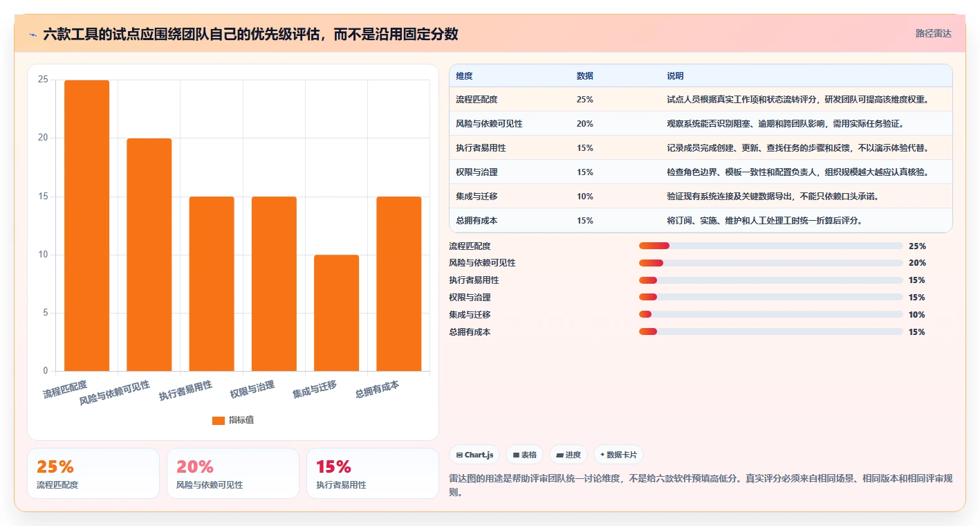
Task: Click the 流程匹配度 bar in the chart
Action: 86,226
